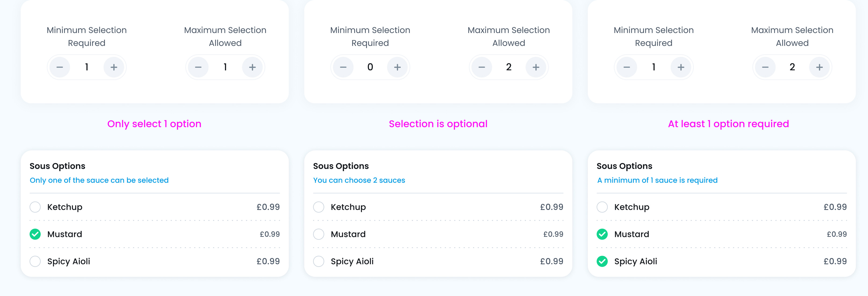Image resolution: width=868 pixels, height=296 pixels.
Task: Uncheck Spicy Aioli in the minimum-required list
Action: click(602, 261)
